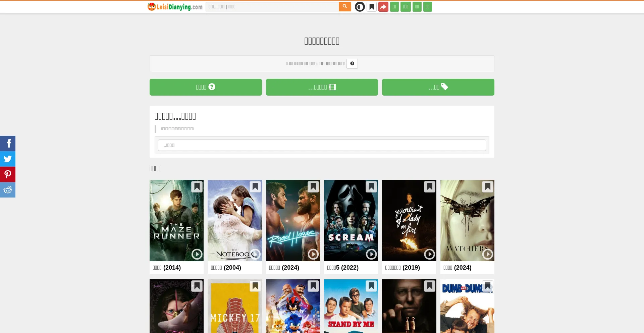Focus the header search field
Viewport: 644px width, 333px height.
click(x=272, y=7)
